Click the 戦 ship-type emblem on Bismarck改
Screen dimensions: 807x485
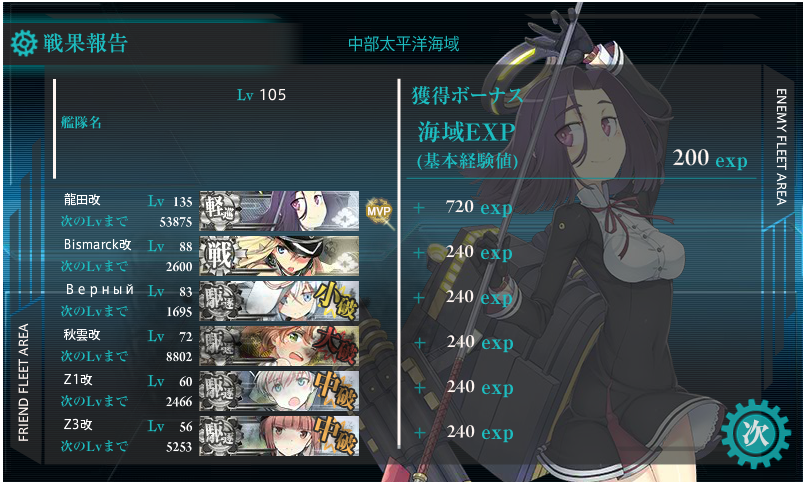[x=220, y=256]
